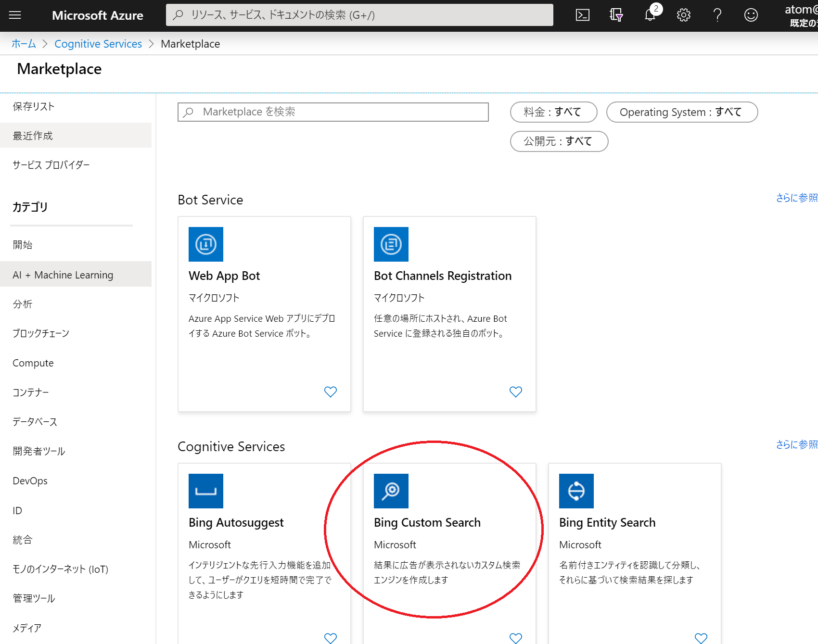The width and height of the screenshot is (818, 644).
Task: Click the directory filter icon in the top bar
Action: pos(616,15)
